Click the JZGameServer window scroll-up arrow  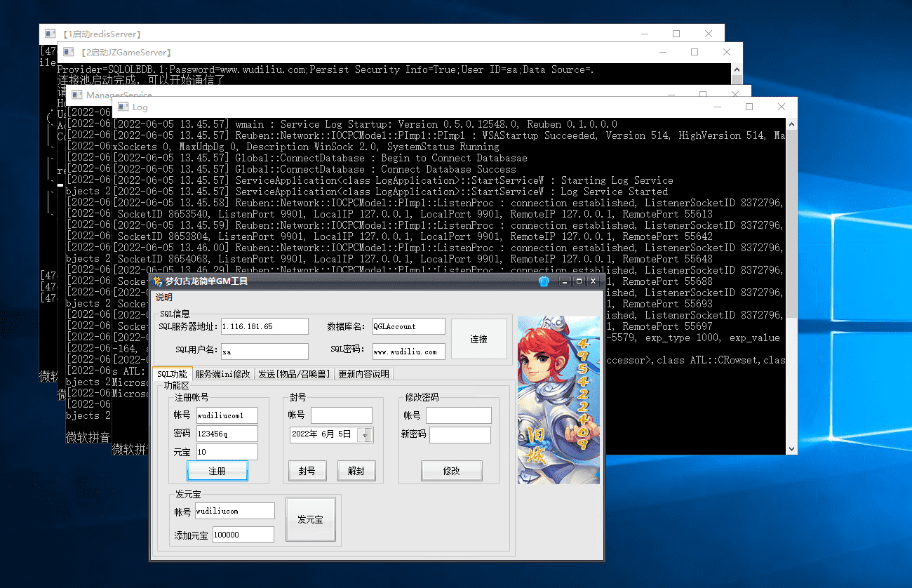(x=736, y=69)
